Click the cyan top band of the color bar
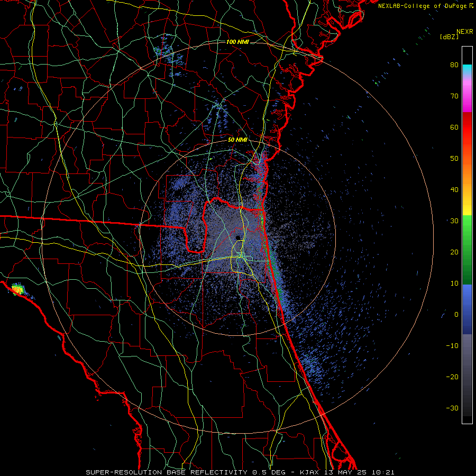 point(467,69)
